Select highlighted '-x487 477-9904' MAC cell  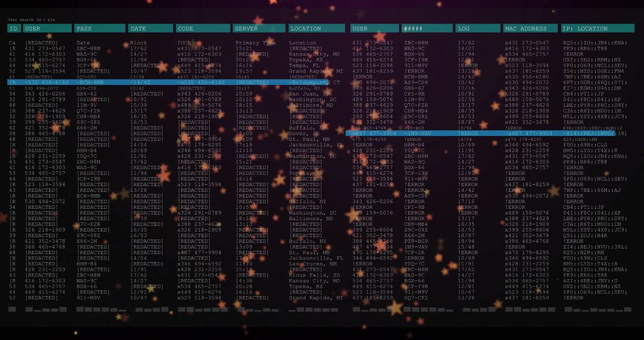[528, 134]
